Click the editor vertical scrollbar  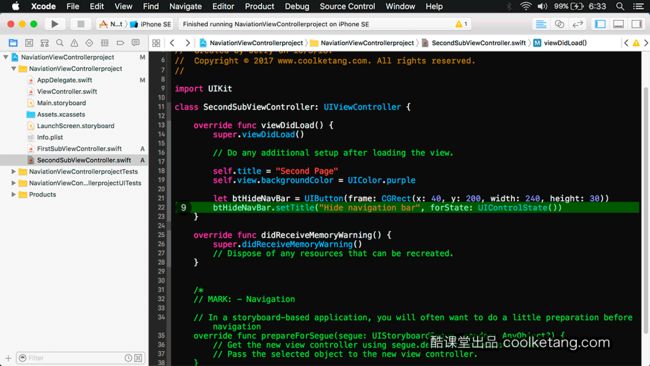pyautogui.click(x=645, y=209)
